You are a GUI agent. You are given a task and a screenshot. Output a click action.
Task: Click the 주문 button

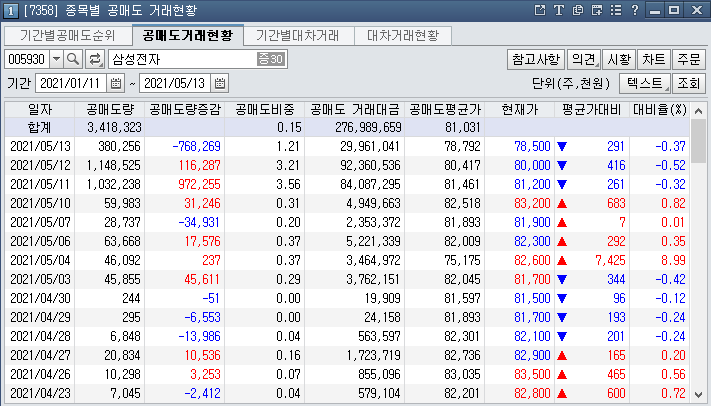pos(689,59)
